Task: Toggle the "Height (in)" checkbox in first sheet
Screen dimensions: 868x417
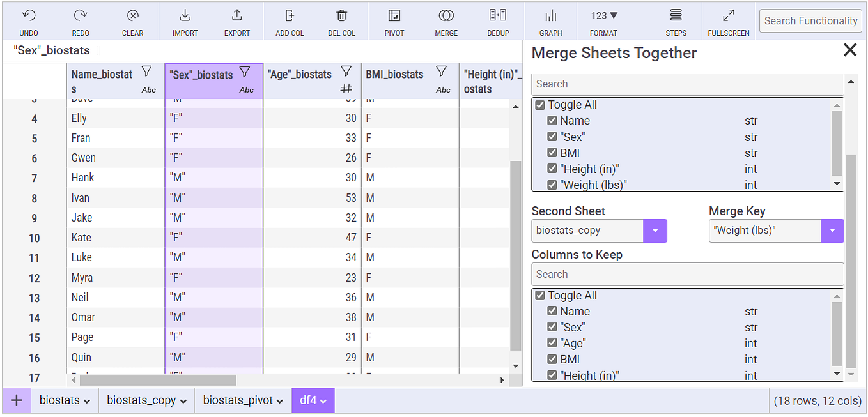Action: pos(553,169)
